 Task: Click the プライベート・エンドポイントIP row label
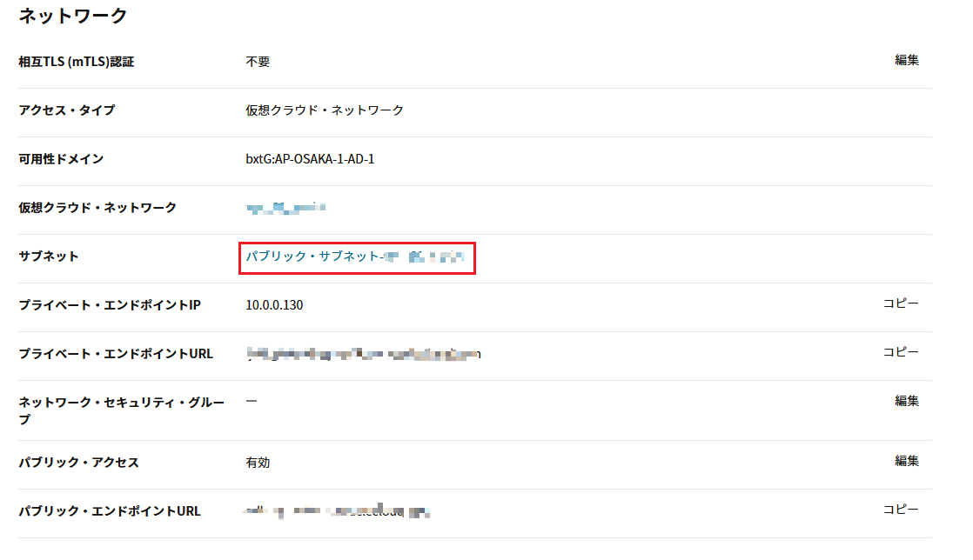coord(110,305)
